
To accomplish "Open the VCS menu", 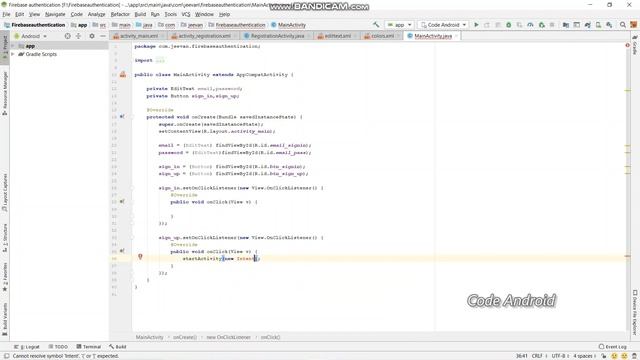I will [x=186, y=14].
